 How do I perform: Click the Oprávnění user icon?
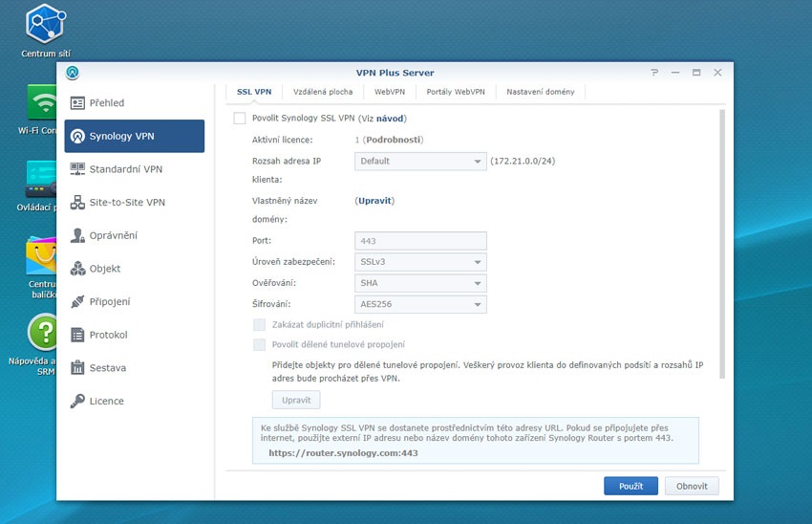pyautogui.click(x=77, y=235)
